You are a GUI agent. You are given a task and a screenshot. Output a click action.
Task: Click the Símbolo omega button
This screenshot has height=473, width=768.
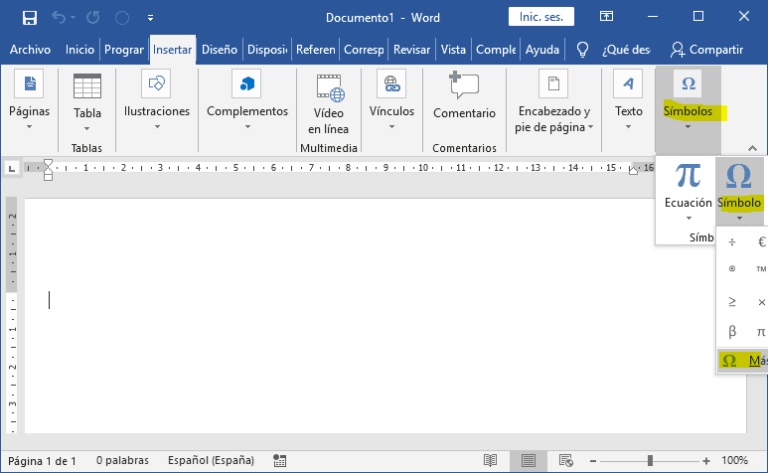tap(739, 191)
